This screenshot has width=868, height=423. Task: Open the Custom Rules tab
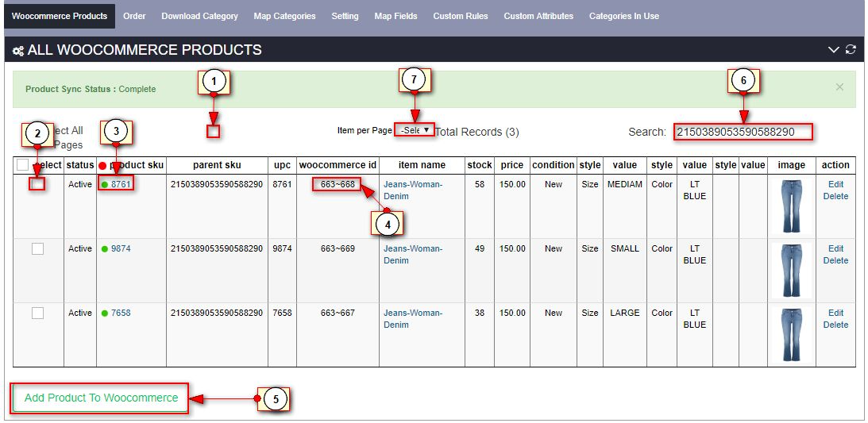point(461,16)
